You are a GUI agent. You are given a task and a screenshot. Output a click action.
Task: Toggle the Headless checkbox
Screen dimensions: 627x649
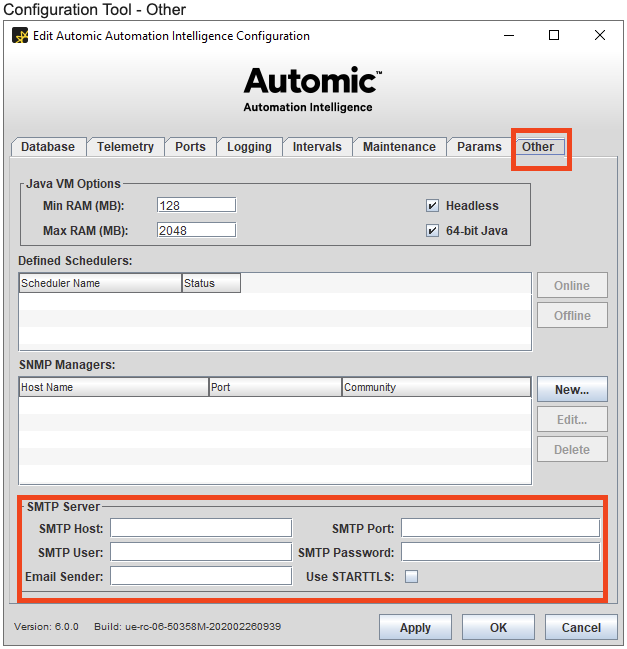pyautogui.click(x=432, y=206)
